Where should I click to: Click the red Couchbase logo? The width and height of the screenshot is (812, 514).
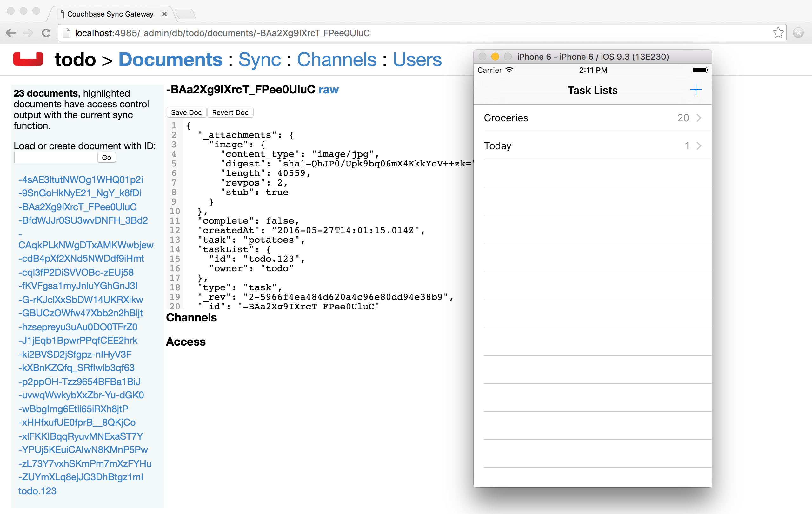(28, 59)
